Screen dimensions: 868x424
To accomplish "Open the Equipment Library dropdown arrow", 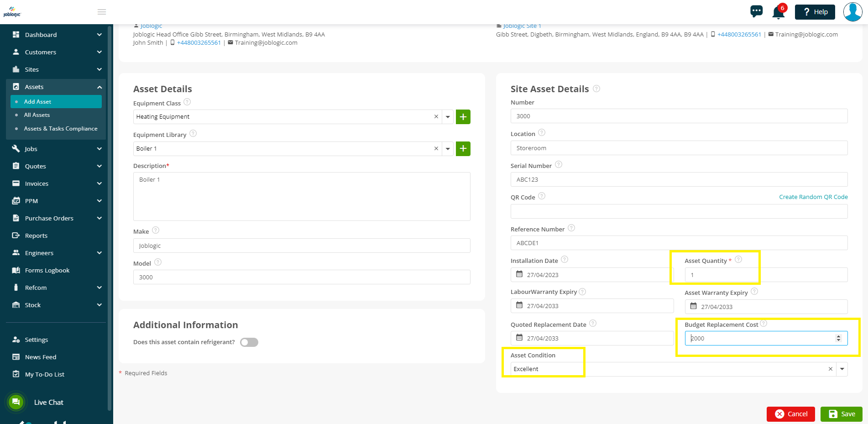I will point(448,149).
